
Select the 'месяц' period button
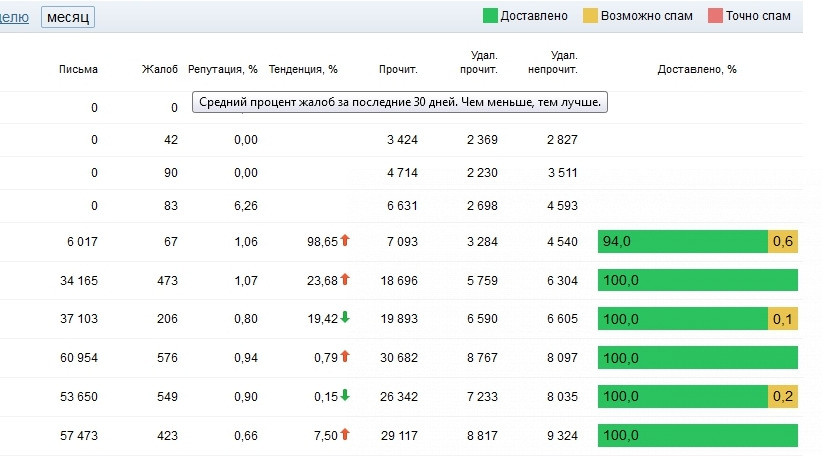(68, 17)
